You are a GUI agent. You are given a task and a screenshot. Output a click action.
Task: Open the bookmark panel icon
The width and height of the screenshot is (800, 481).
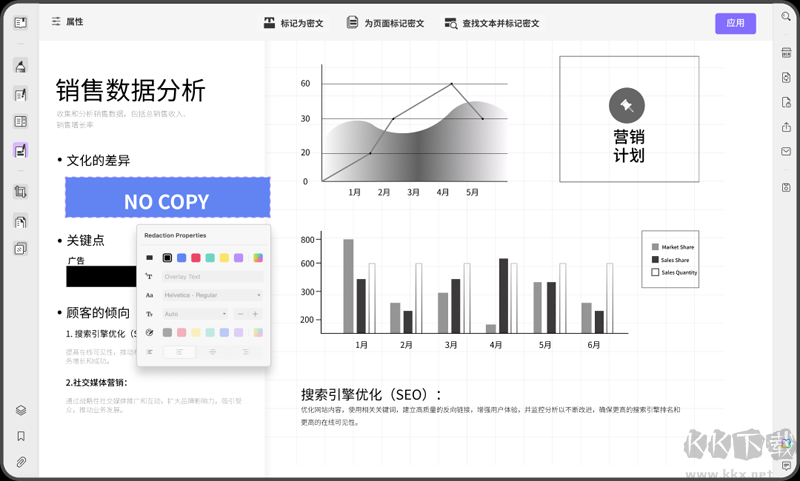(x=20, y=436)
